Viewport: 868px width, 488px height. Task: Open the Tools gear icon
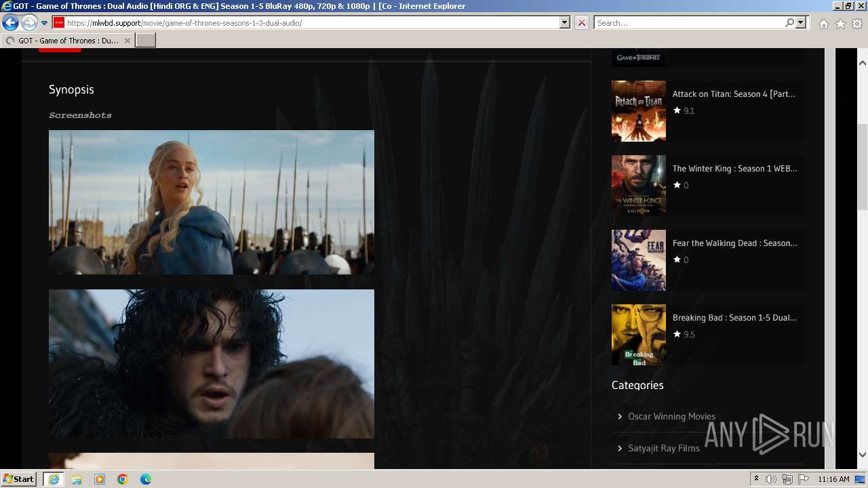point(857,24)
